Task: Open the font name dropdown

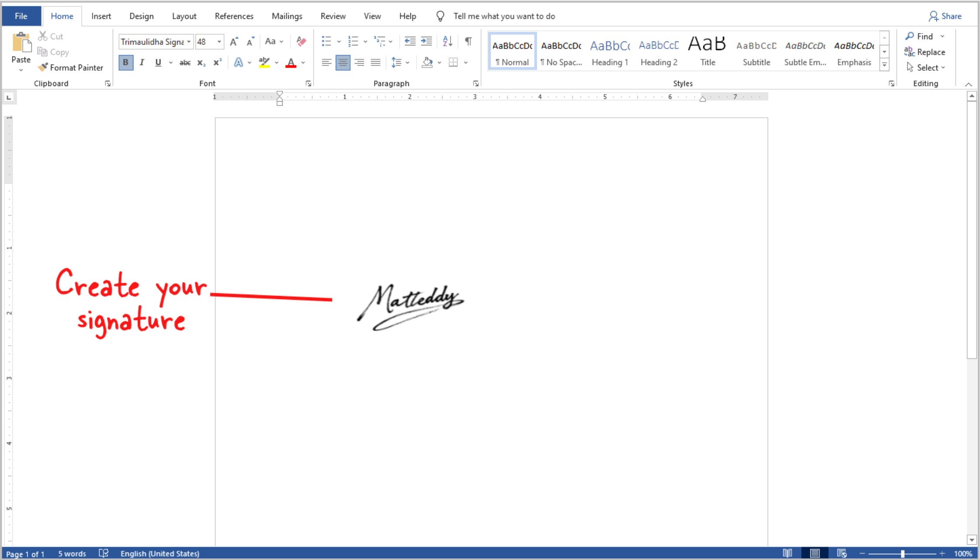Action: pyautogui.click(x=189, y=42)
